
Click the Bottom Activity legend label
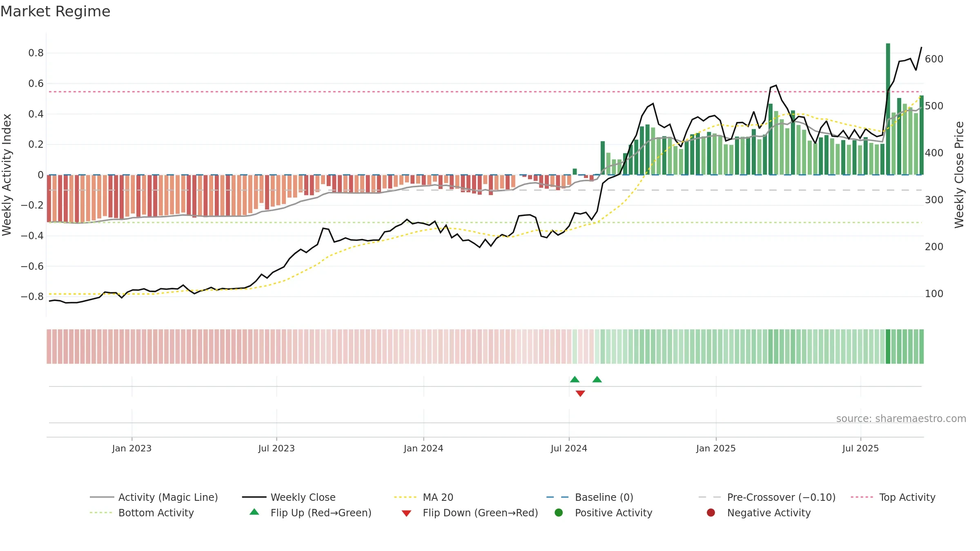click(156, 513)
